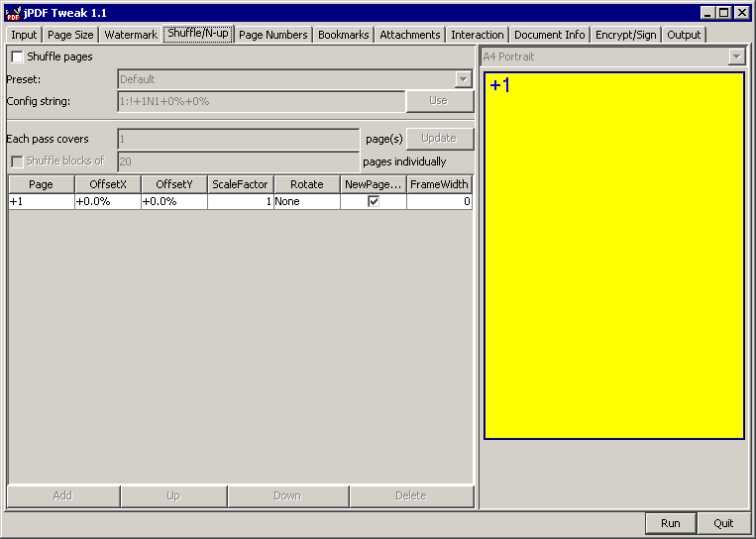Open the Bookmarks tab
756x539 pixels.
tap(344, 35)
